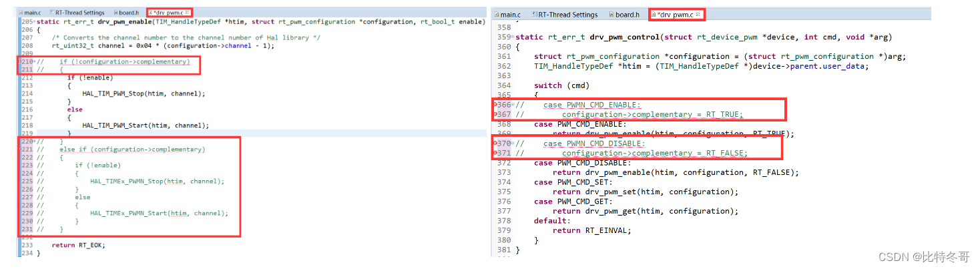Open RT-Thread Settings tab in drv_pwm_enable editor
This screenshot has width=980, height=269.
point(77,13)
